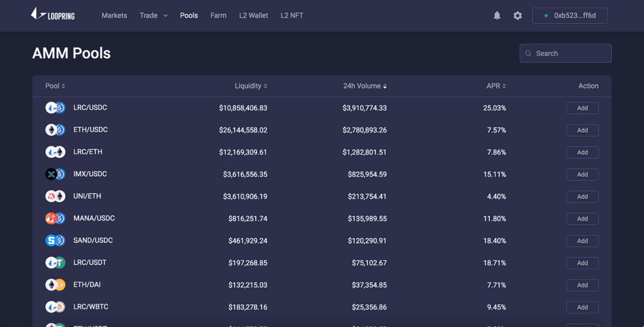Click the LRC/ETH token pair icon
Image resolution: width=644 pixels, height=327 pixels.
pyautogui.click(x=55, y=152)
